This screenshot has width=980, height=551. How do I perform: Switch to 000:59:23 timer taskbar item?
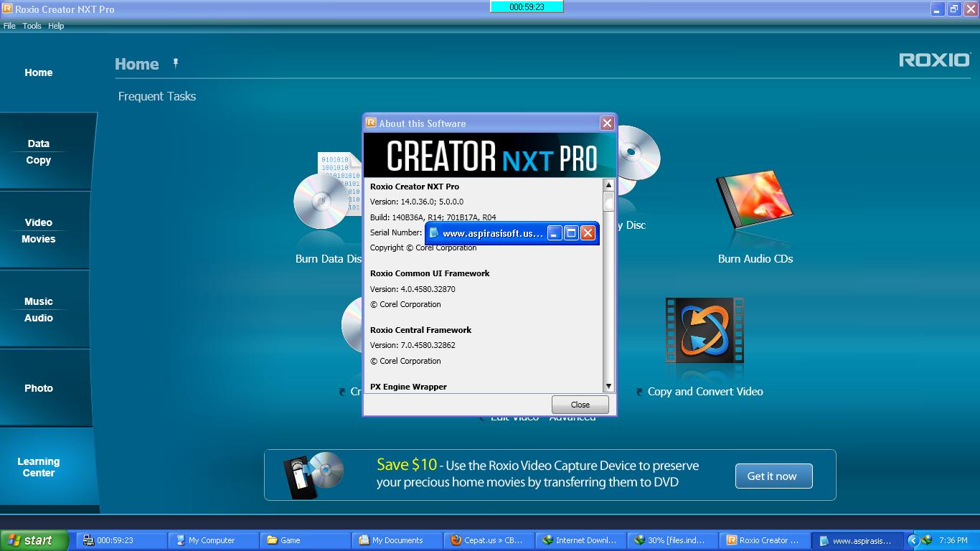point(121,541)
